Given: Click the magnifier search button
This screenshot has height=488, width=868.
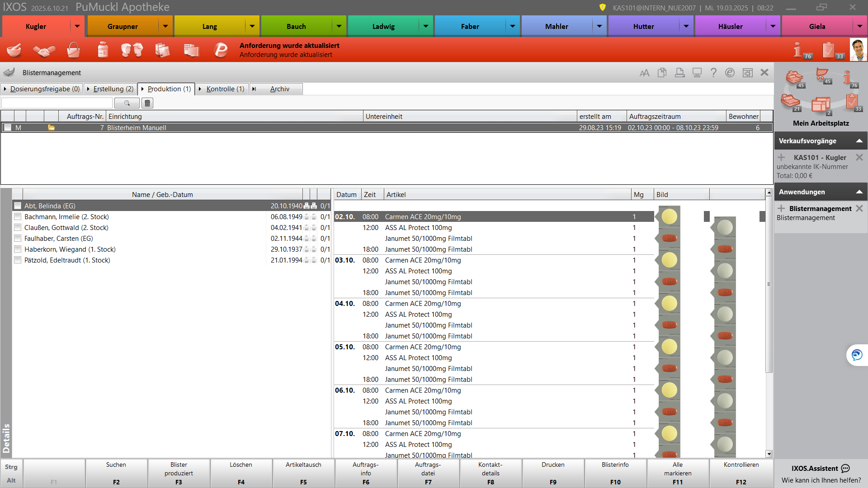Looking at the screenshot, I should pos(127,103).
